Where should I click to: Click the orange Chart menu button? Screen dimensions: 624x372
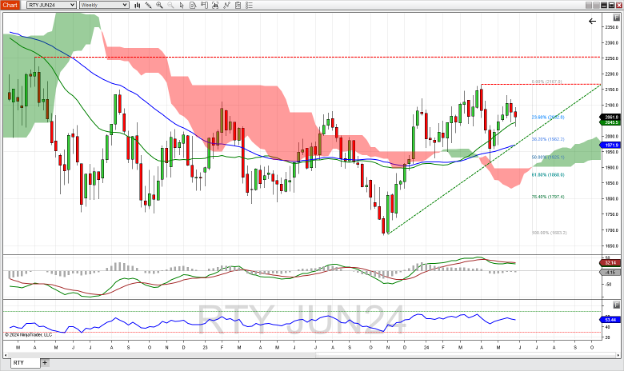point(10,5)
